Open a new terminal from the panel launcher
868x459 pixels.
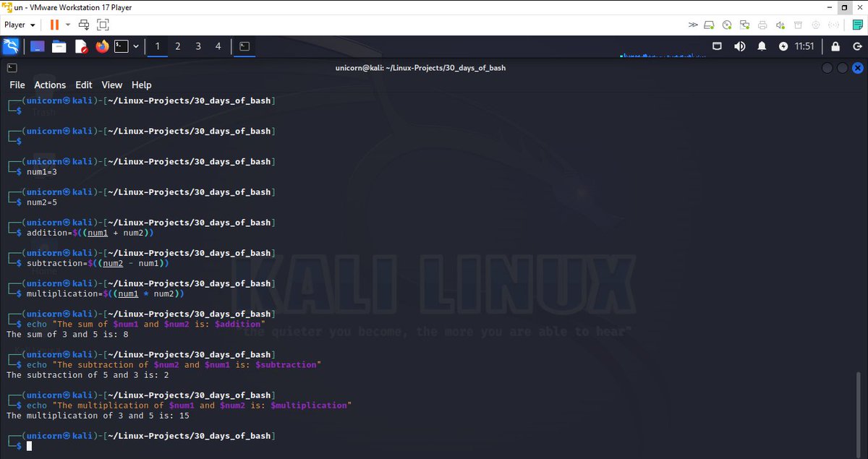click(122, 46)
